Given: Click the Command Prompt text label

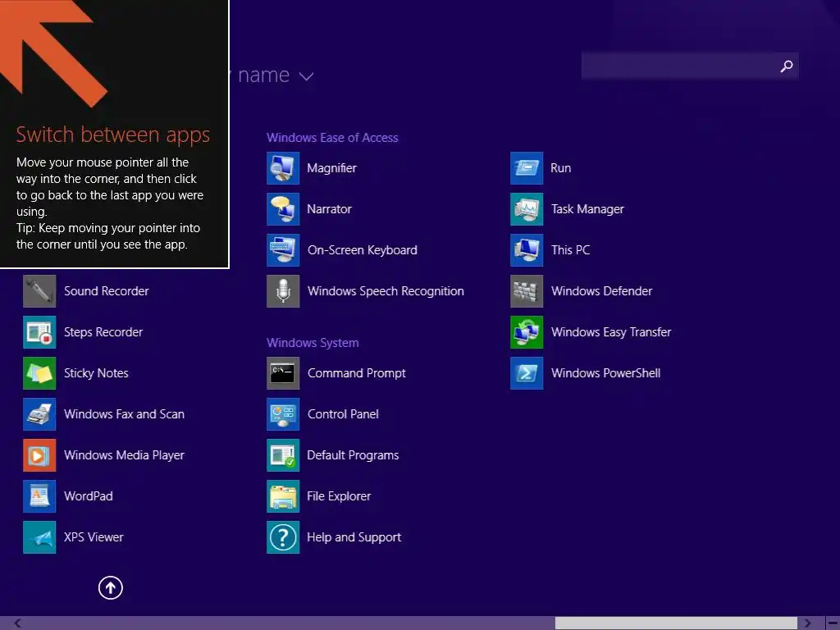Looking at the screenshot, I should click(x=357, y=373).
